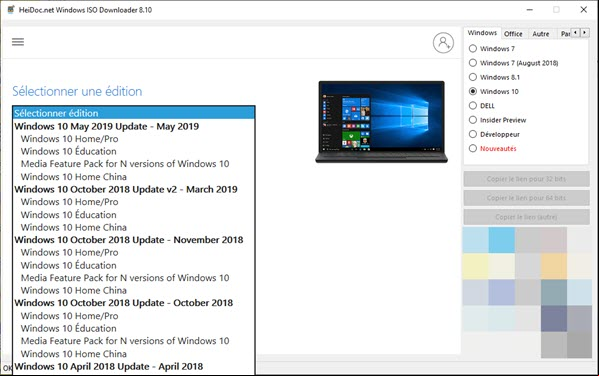Image resolution: width=599 pixels, height=376 pixels.
Task: Select the red Nouveautés radio option
Action: tap(473, 148)
